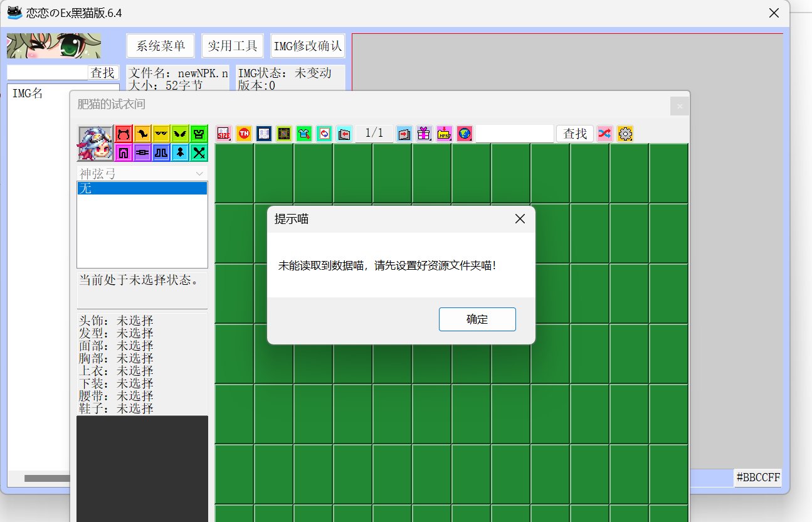Screen dimensions: 812x522
Task: Select the lime wings chest category icon
Action: coord(180,134)
